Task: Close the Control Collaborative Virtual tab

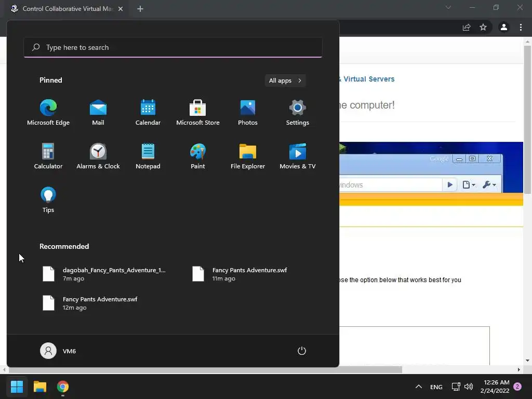Action: [x=121, y=9]
